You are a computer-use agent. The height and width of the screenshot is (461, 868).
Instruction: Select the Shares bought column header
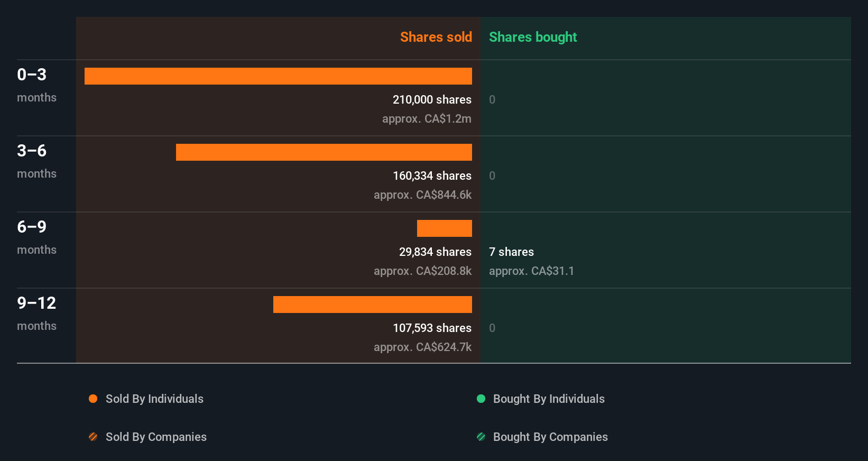(x=533, y=37)
